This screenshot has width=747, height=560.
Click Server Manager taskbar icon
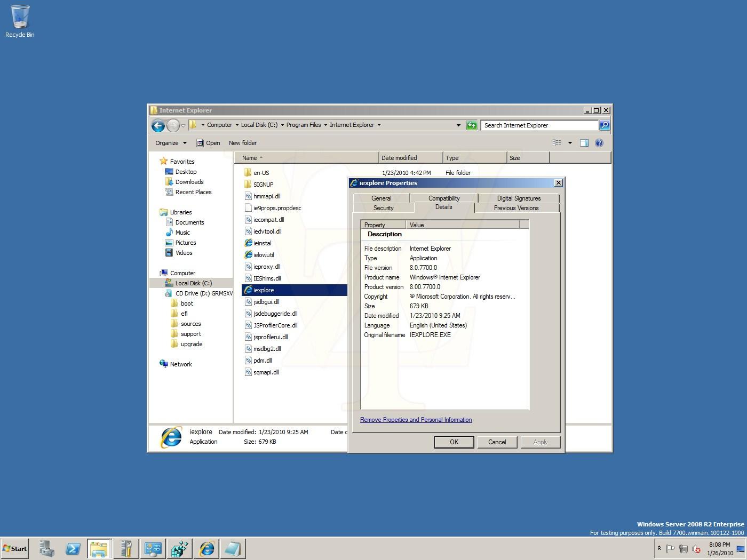tap(46, 548)
